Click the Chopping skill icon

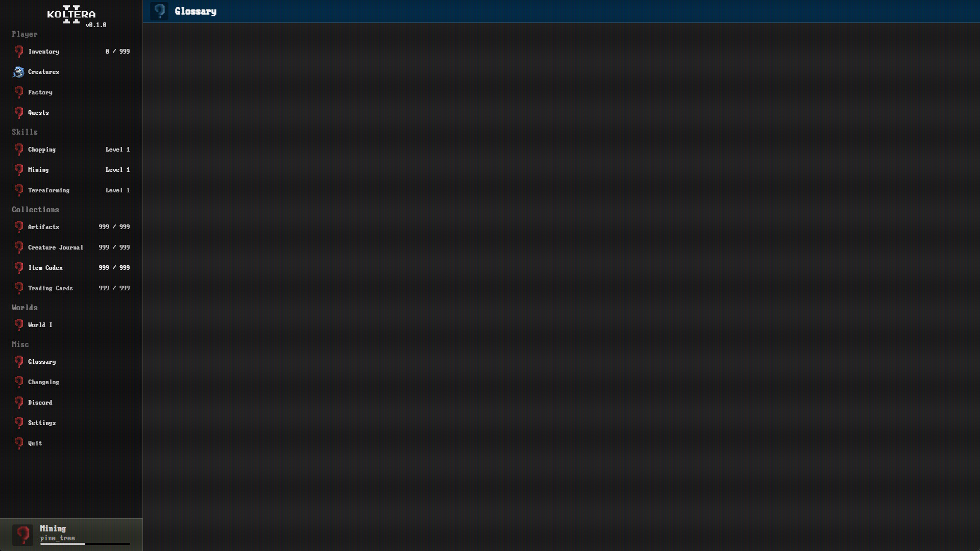pos(19,149)
